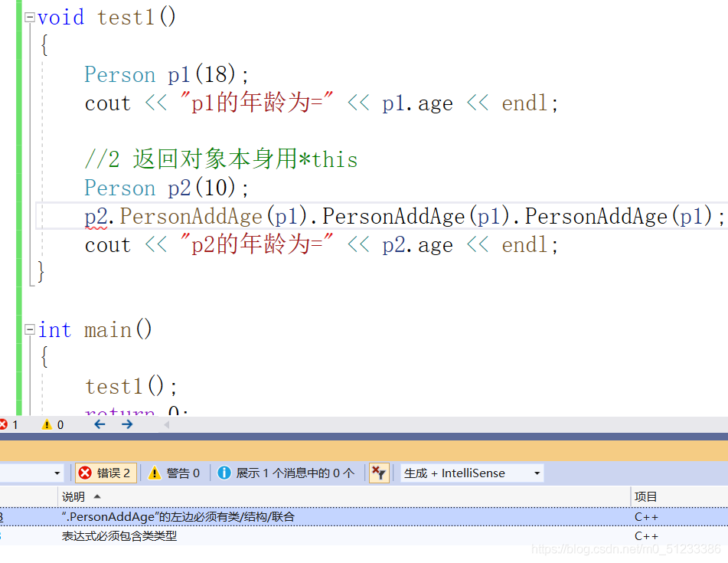Screen dimensions: 728x563
Task: Click the line Person p1(18);
Action: tap(167, 75)
